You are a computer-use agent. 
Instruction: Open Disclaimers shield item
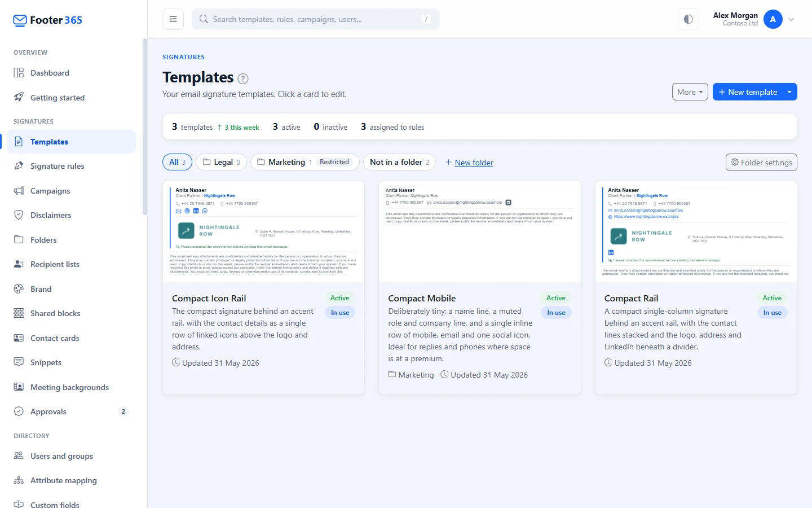tap(70, 215)
